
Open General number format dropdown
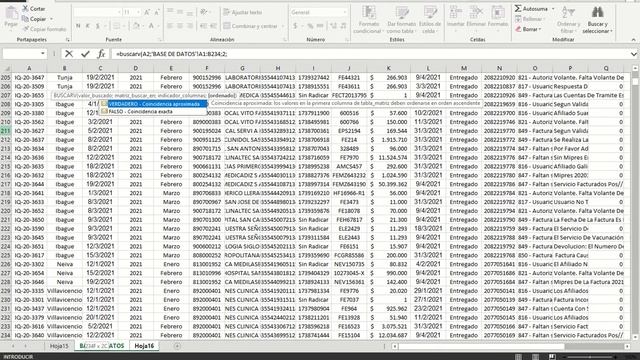click(x=344, y=13)
